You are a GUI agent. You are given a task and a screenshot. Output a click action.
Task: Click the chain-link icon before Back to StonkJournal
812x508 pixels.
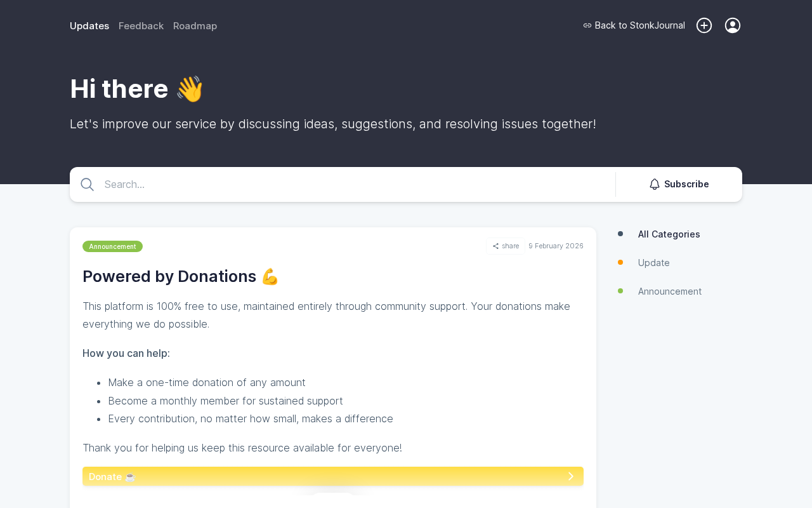[587, 25]
